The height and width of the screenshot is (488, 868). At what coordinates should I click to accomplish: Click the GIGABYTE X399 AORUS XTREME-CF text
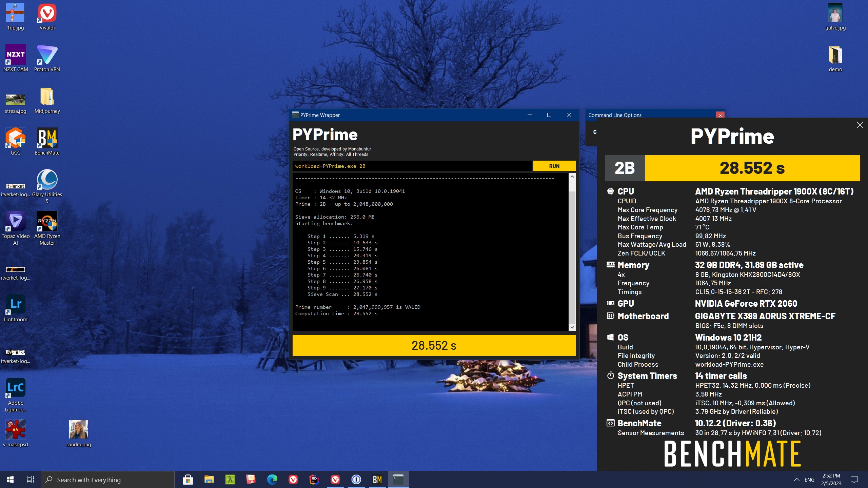tap(765, 316)
